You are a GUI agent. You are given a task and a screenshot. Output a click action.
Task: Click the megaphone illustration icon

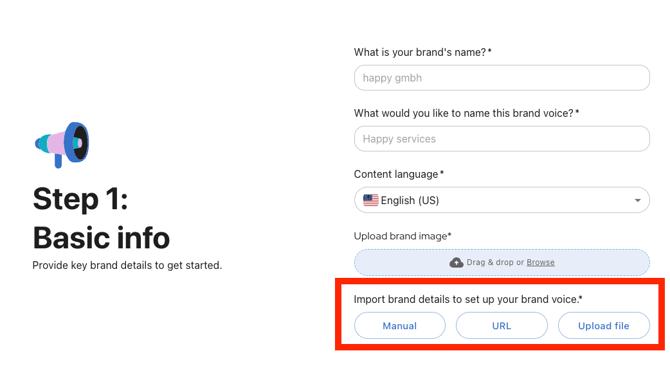[62, 145]
